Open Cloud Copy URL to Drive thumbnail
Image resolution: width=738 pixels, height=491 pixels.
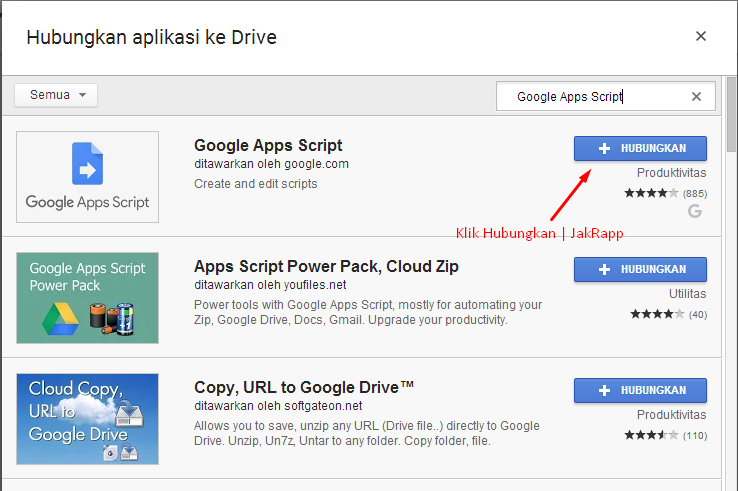point(88,419)
